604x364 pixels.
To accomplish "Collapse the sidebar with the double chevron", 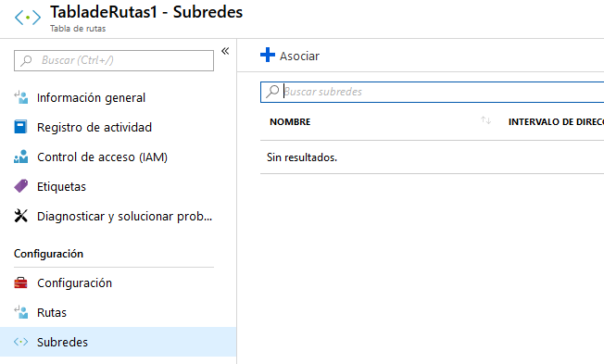I will coord(225,51).
